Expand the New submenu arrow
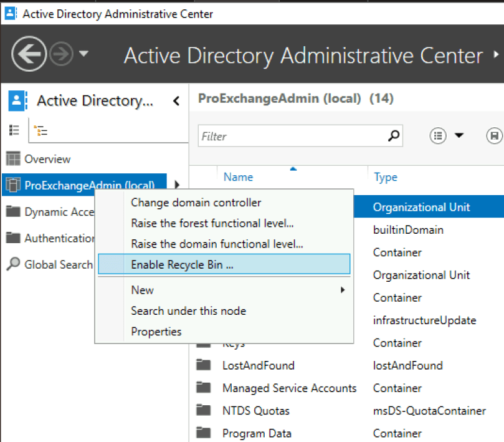The image size is (504, 442). click(x=341, y=290)
